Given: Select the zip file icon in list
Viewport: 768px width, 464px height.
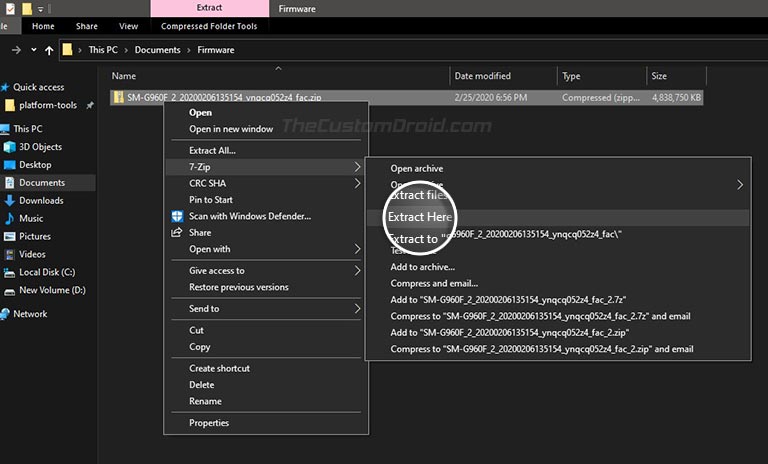Looking at the screenshot, I should point(118,97).
